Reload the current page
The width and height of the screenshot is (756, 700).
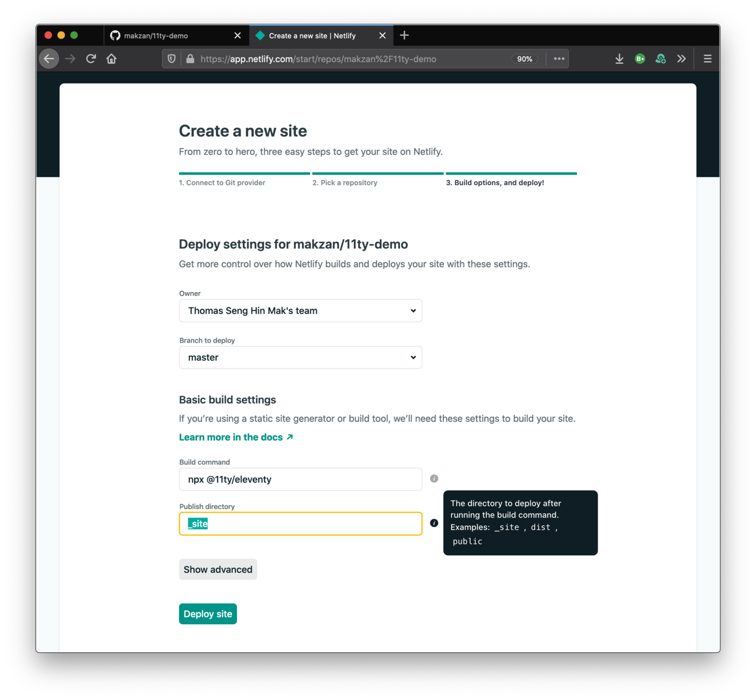pyautogui.click(x=91, y=59)
